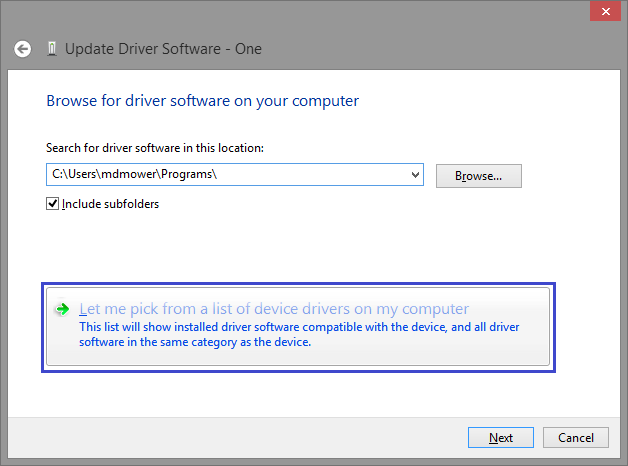Click the Browse for driver software heading
The height and width of the screenshot is (466, 628).
coord(203,101)
